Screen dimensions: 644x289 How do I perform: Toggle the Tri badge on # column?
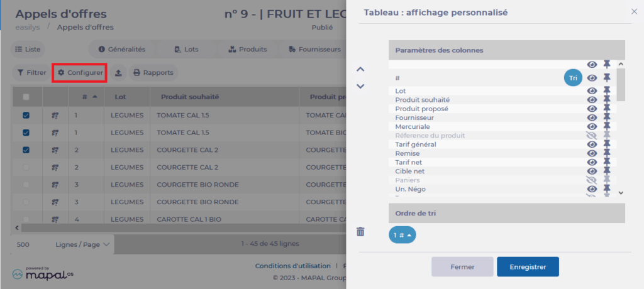572,78
